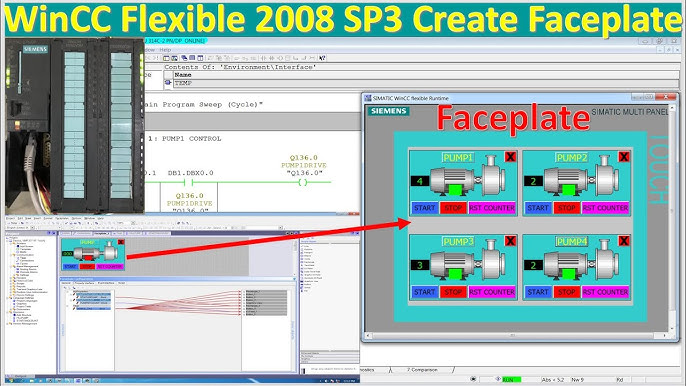Switch to the Comparison tab

pyautogui.click(x=422, y=370)
